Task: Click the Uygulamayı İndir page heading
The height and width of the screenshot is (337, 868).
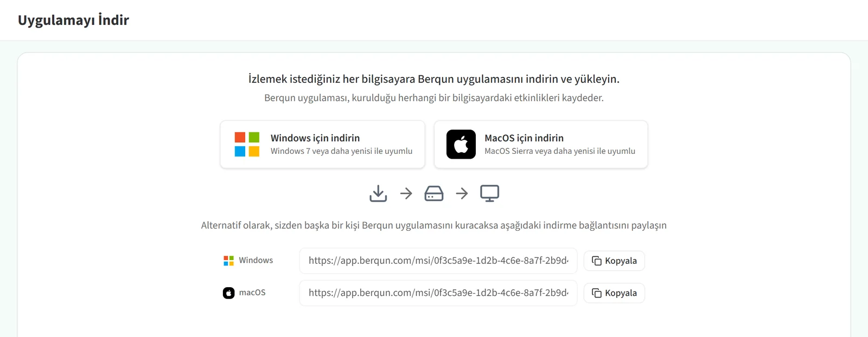Action: pyautogui.click(x=73, y=21)
